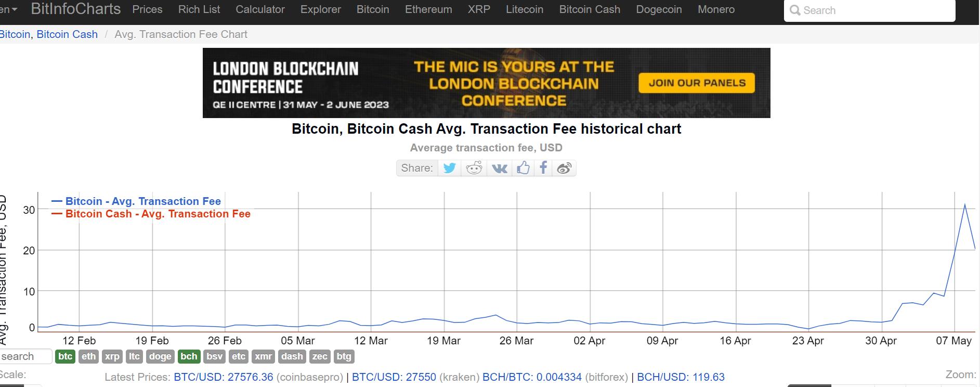The width and height of the screenshot is (980, 387).
Task: Share chart on Facebook
Action: [543, 168]
